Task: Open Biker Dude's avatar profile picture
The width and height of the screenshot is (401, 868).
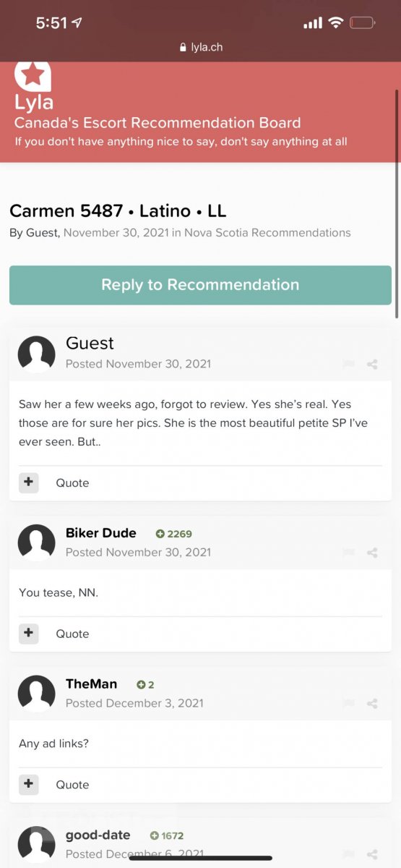Action: [36, 542]
